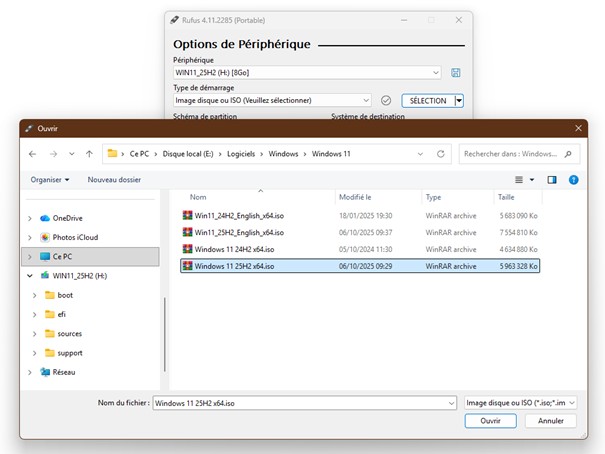
Task: Select Photos iCloud in the sidebar
Action: coord(75,238)
